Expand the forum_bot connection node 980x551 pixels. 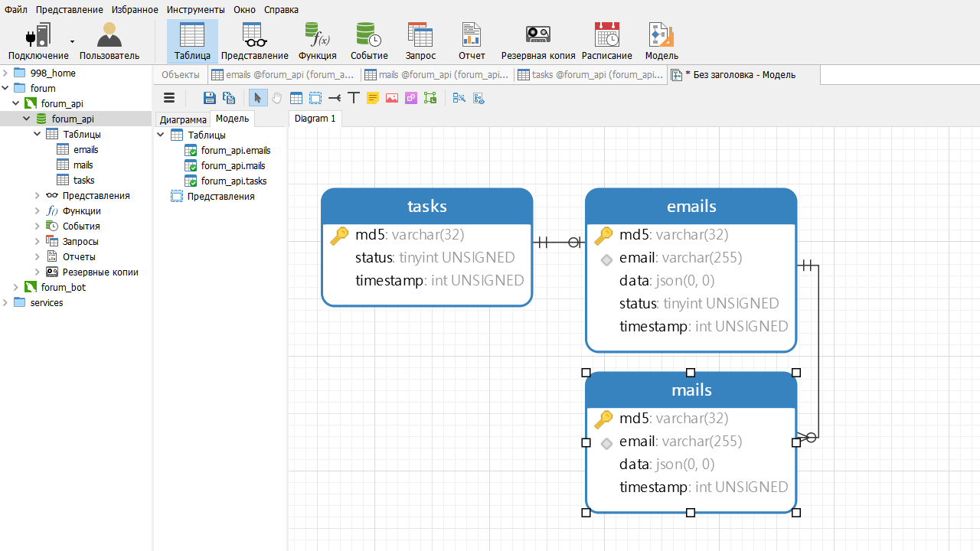16,287
